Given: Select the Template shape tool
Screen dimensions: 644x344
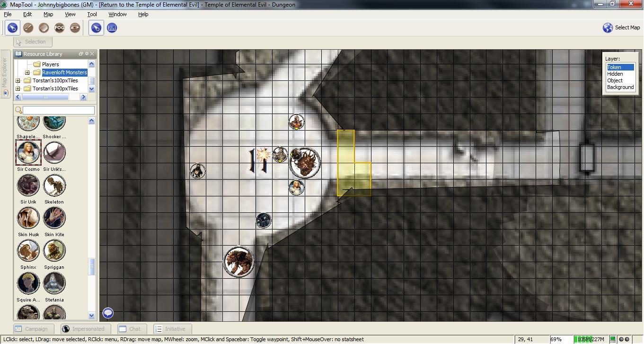Looking at the screenshot, I should (x=44, y=28).
